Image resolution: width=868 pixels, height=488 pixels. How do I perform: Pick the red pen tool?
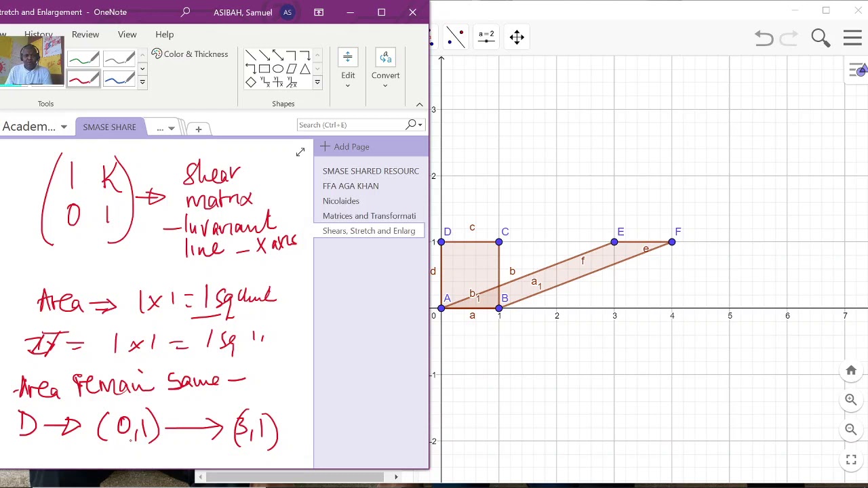pos(83,79)
